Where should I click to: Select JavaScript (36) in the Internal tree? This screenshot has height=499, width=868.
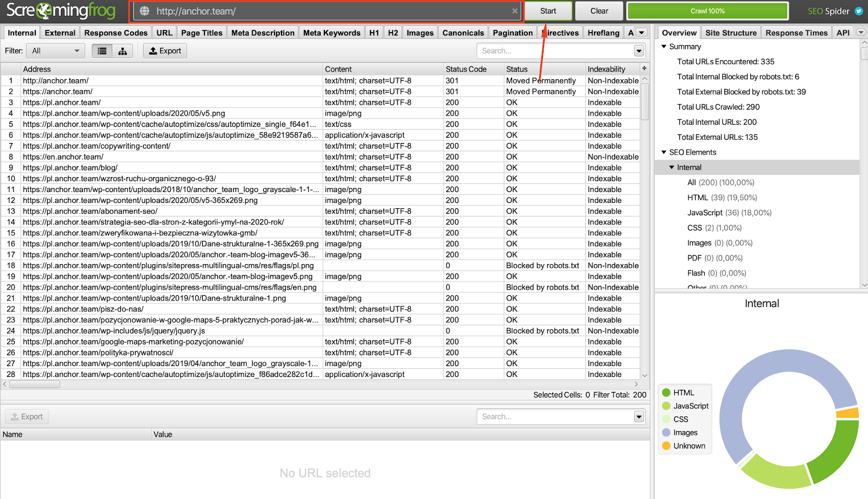pyautogui.click(x=729, y=213)
